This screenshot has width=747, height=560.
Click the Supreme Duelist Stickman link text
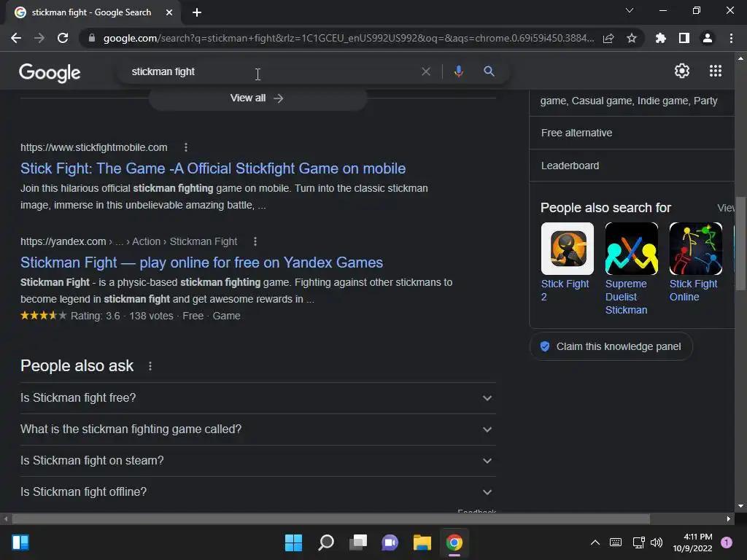626,297
